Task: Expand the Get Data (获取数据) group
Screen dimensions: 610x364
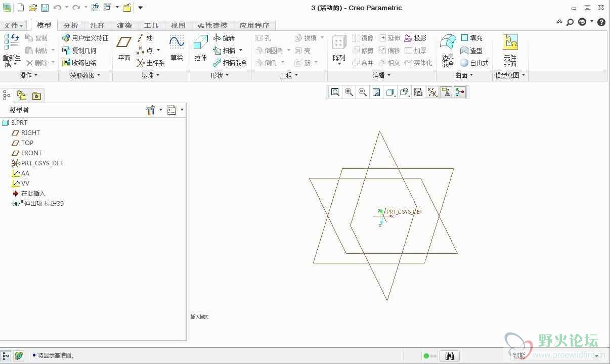Action: [85, 75]
